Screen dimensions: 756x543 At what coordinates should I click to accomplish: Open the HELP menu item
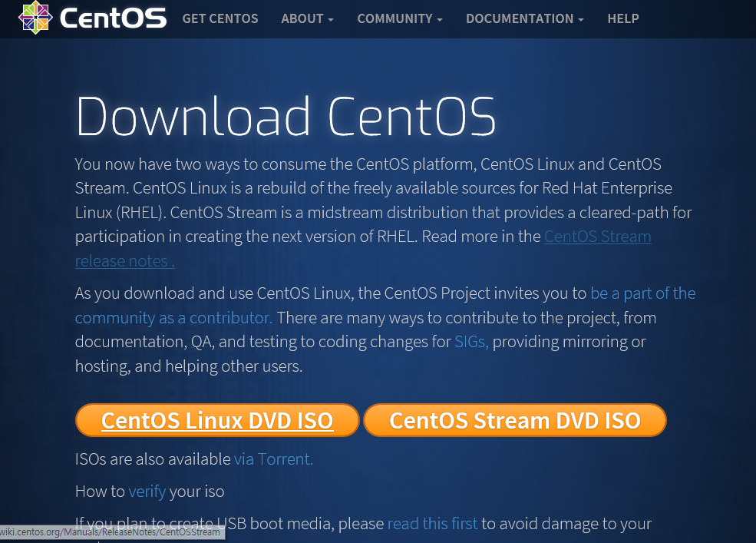tap(623, 19)
